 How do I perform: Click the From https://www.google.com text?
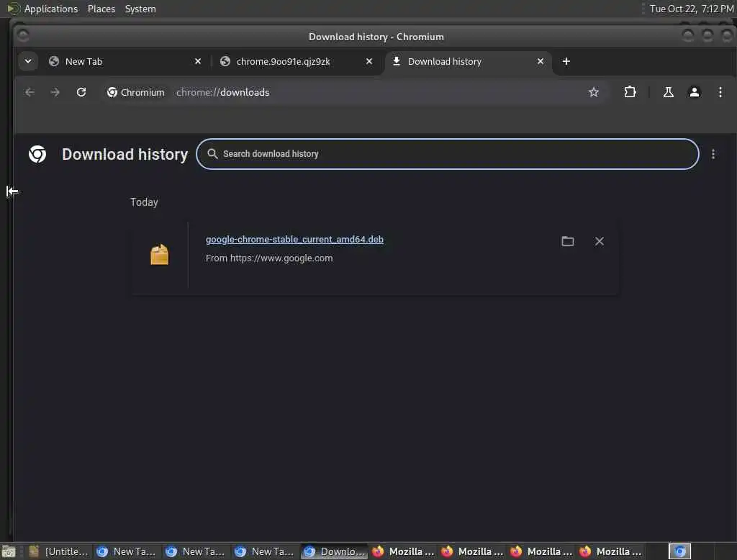click(269, 258)
